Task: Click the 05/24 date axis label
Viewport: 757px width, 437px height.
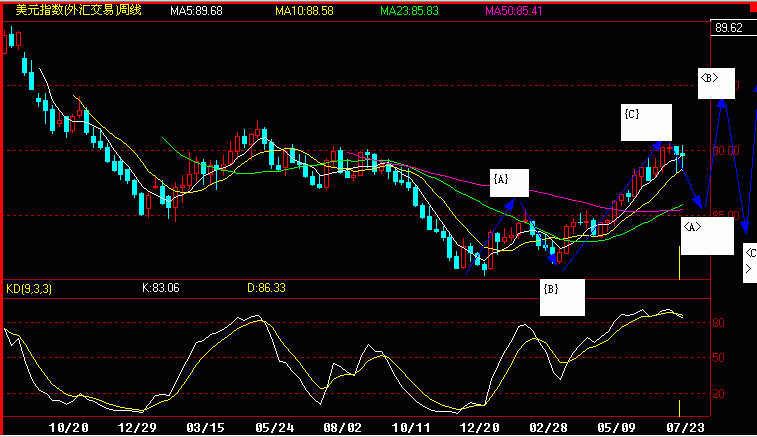Action: pos(274,427)
